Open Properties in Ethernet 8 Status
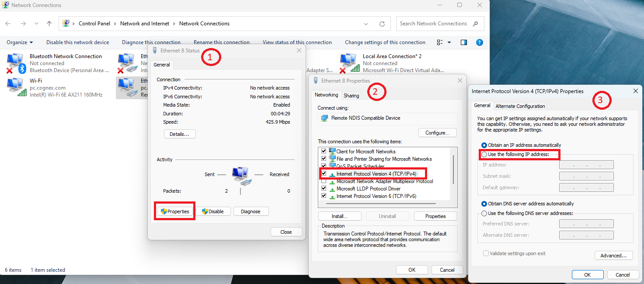This screenshot has height=284, width=644. 175,211
